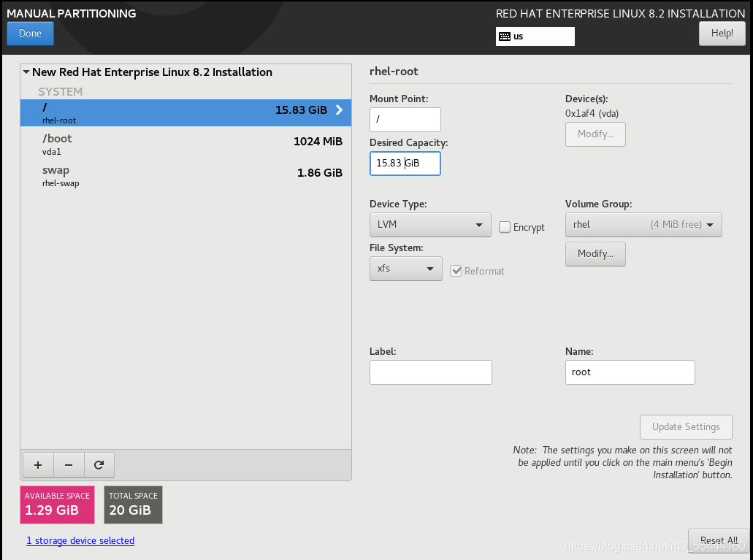Click the 1024 MiB size of /boot
The width and height of the screenshot is (753, 560).
318,142
